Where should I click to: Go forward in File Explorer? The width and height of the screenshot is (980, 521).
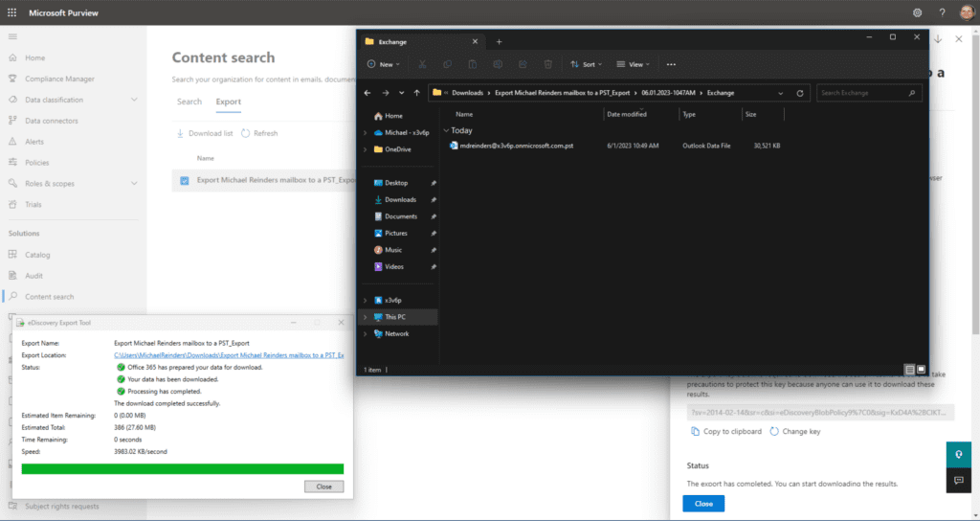385,93
